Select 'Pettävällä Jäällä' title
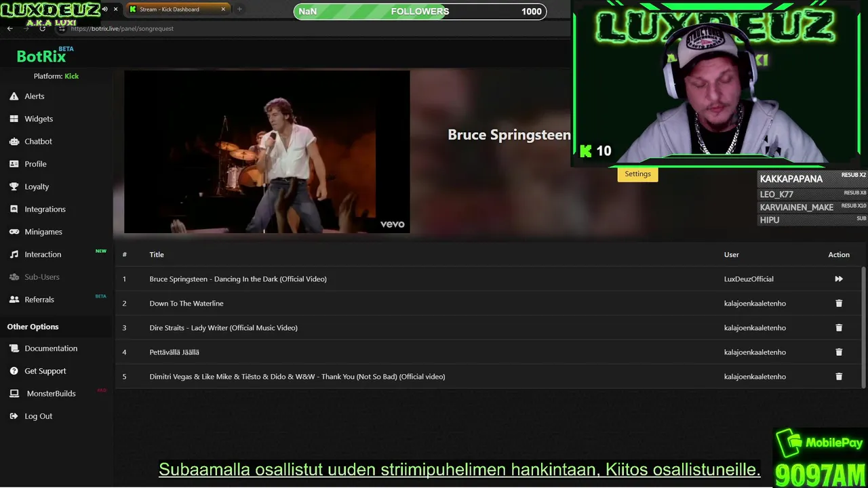The width and height of the screenshot is (868, 488). (174, 352)
